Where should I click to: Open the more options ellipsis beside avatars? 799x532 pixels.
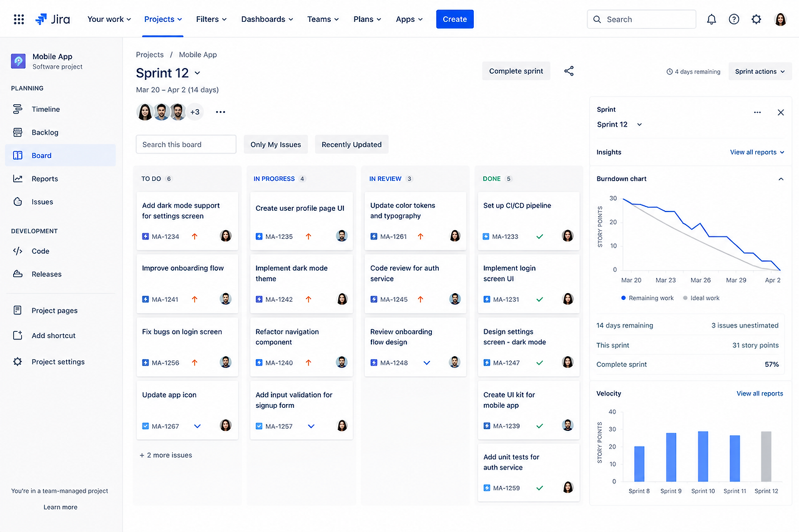pos(220,112)
